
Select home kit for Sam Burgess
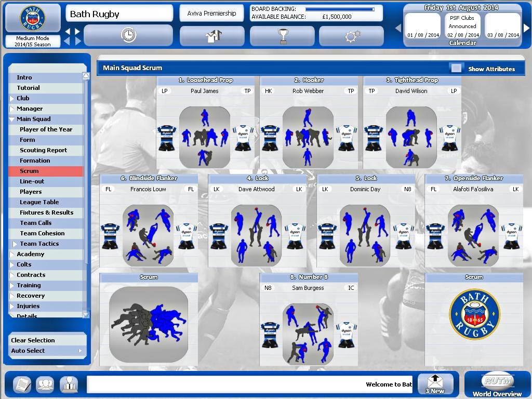(x=270, y=335)
